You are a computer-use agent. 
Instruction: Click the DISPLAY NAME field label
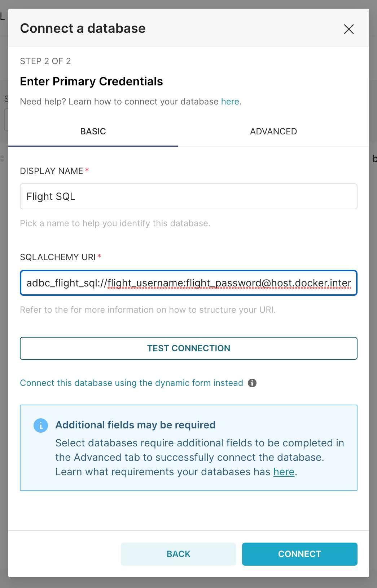click(x=52, y=171)
